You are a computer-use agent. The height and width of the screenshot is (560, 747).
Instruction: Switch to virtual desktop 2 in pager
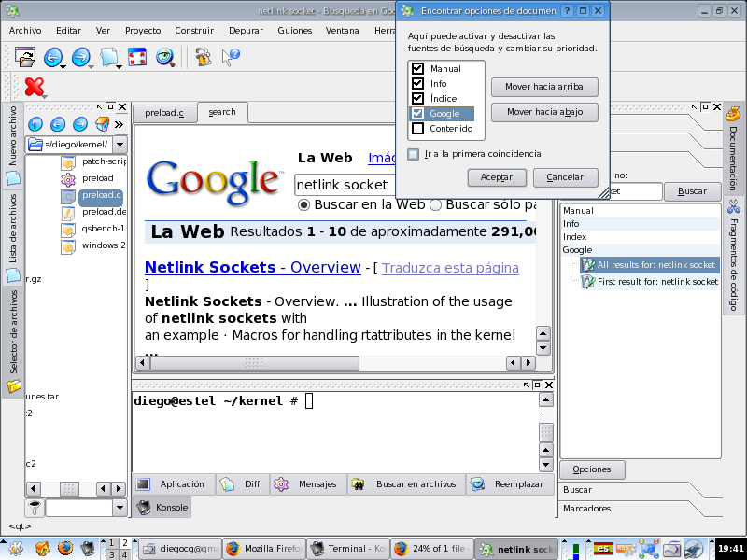point(124,543)
